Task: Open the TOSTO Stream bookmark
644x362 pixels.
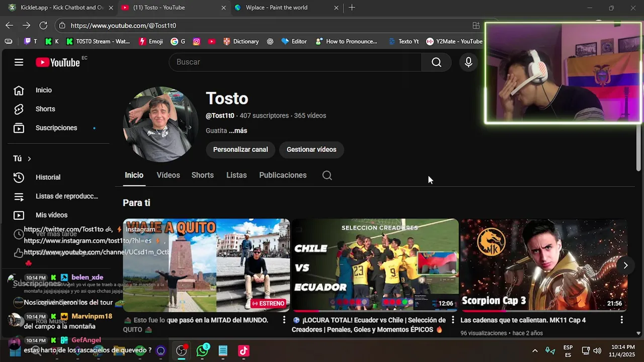Action: 98,41
